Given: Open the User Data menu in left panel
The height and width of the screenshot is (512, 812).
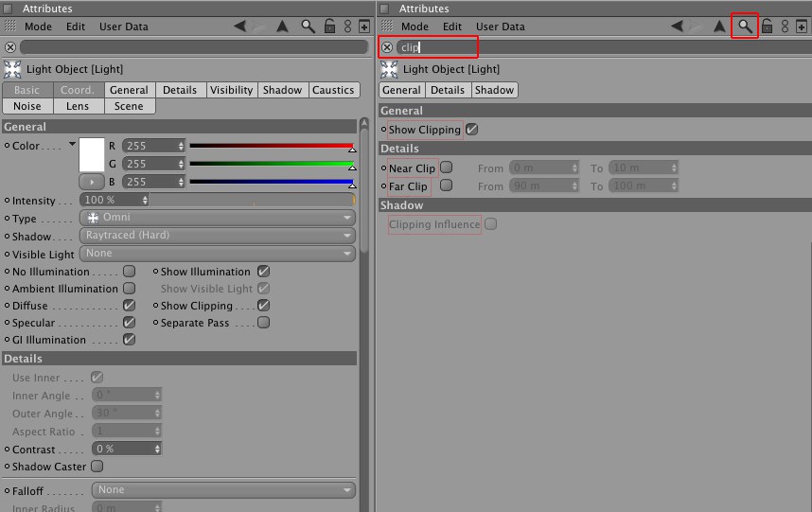Looking at the screenshot, I should click(123, 26).
